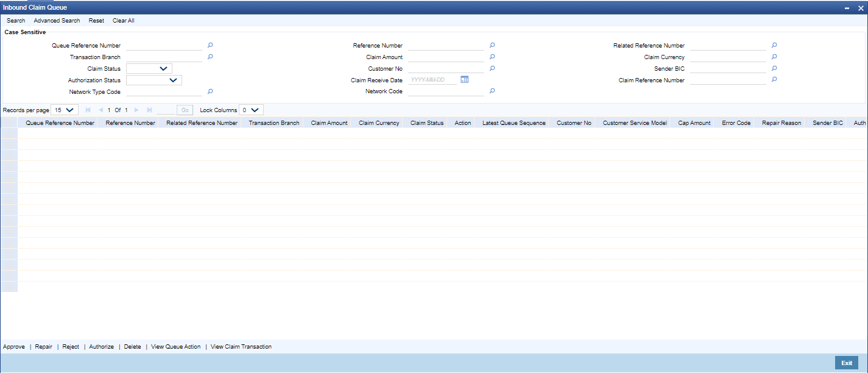868x373 pixels.
Task: Open lookup for Queue Reference Number
Action: click(x=210, y=45)
